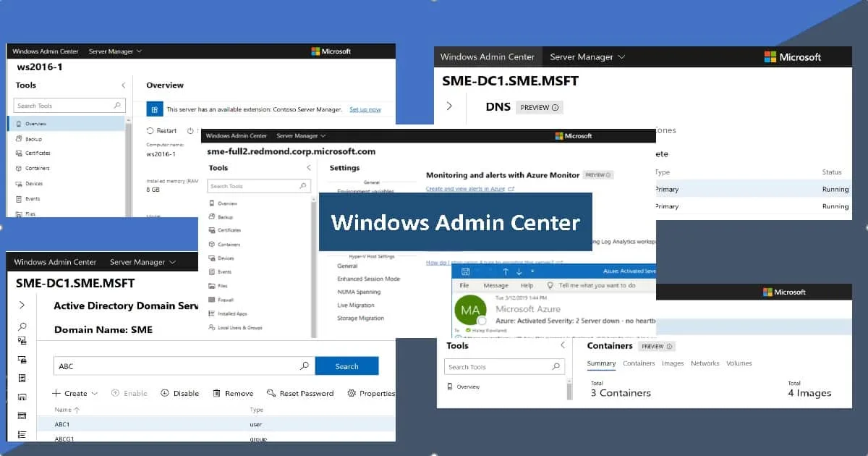
Task: Open Server Manager dropdown in the Active Directory window
Action: tap(142, 262)
